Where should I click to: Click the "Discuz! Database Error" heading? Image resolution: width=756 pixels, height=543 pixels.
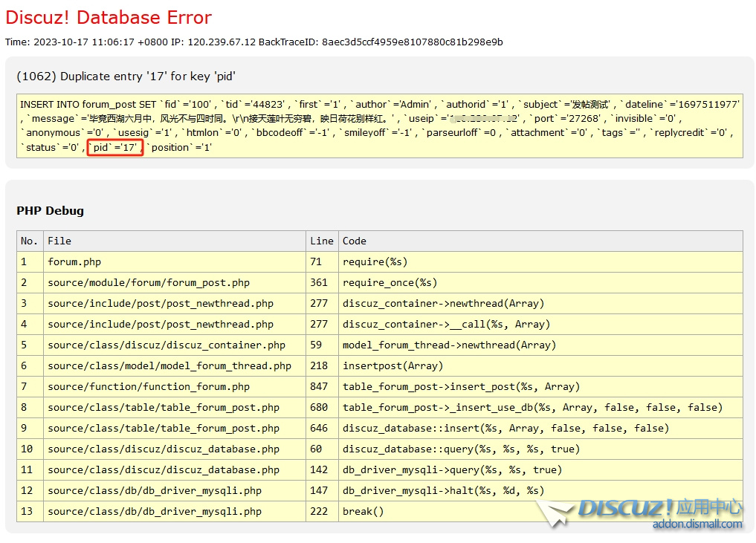(x=109, y=17)
